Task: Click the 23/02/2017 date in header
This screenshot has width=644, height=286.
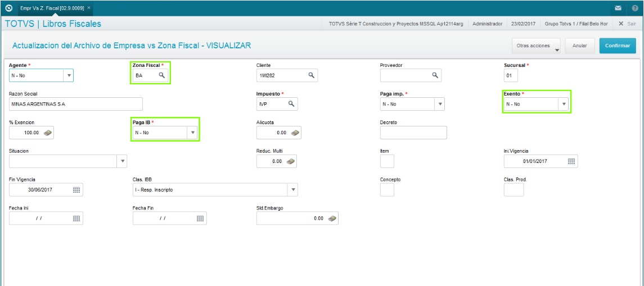Action: 523,24
